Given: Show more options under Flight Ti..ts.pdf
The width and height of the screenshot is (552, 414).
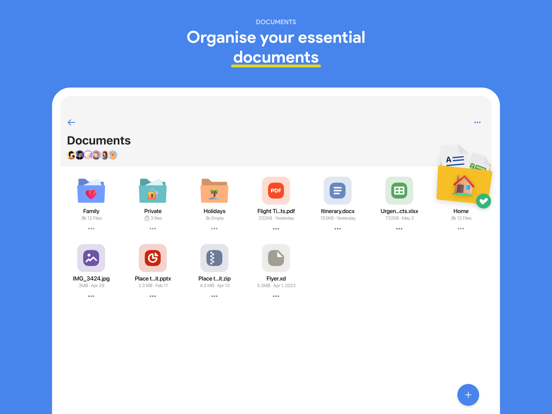Looking at the screenshot, I should (x=276, y=228).
